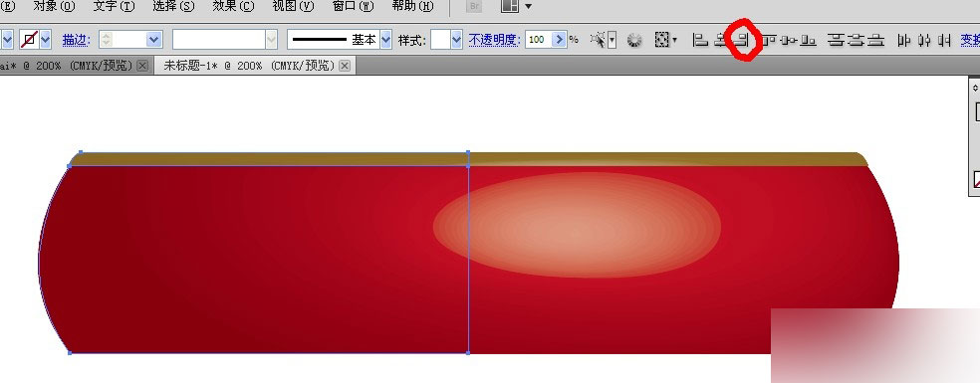Expand the stroke weight dropdown
This screenshot has width=980, height=383.
click(x=154, y=40)
